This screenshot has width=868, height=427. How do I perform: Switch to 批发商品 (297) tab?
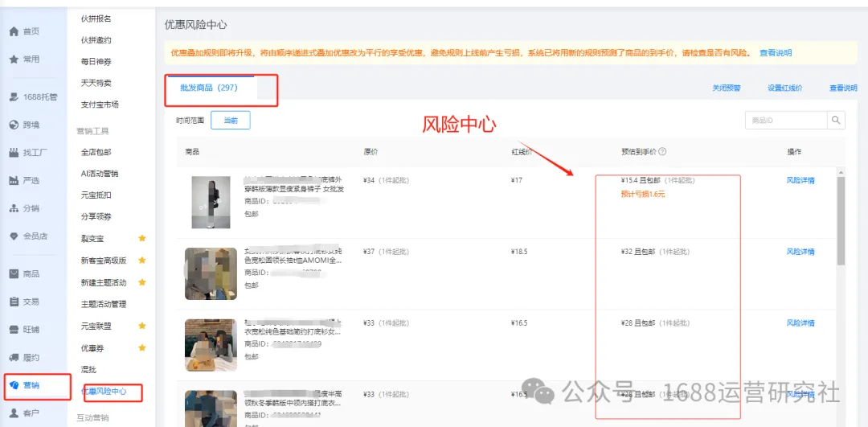pyautogui.click(x=209, y=88)
